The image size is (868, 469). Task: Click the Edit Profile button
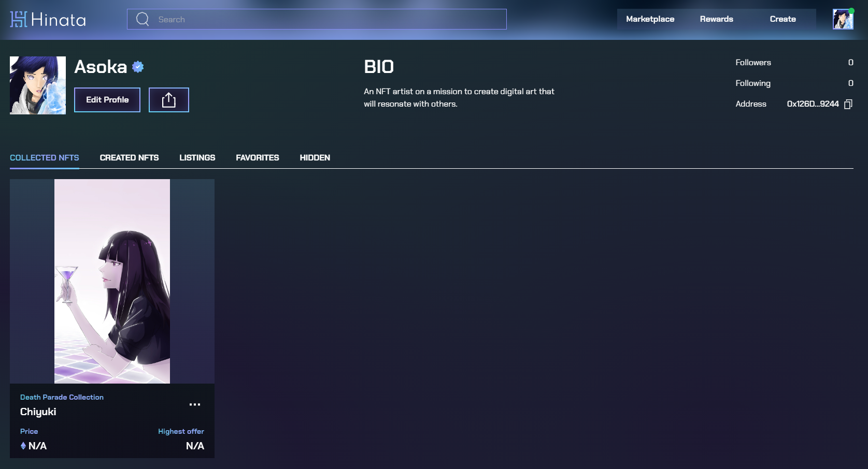(107, 100)
